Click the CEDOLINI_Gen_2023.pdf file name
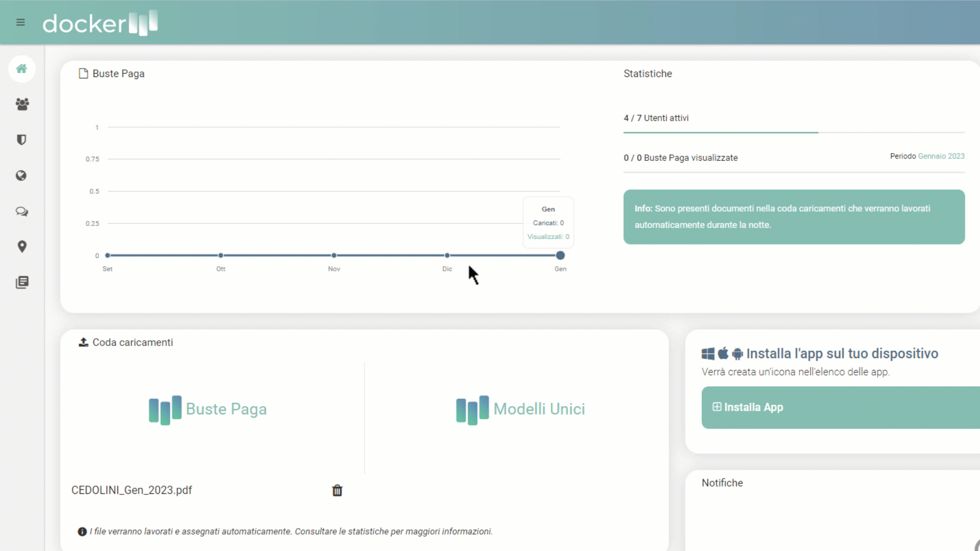Viewport: 980px width, 551px height. pyautogui.click(x=132, y=490)
